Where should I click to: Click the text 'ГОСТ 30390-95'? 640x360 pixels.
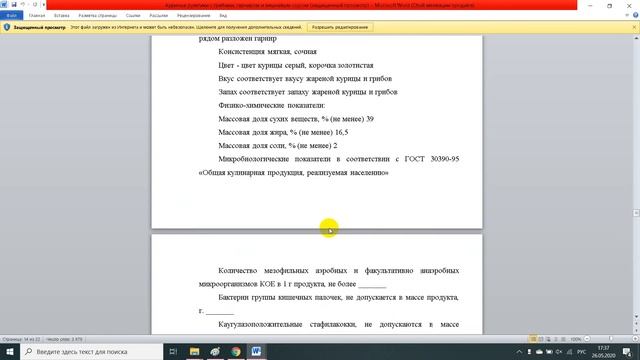pos(432,159)
